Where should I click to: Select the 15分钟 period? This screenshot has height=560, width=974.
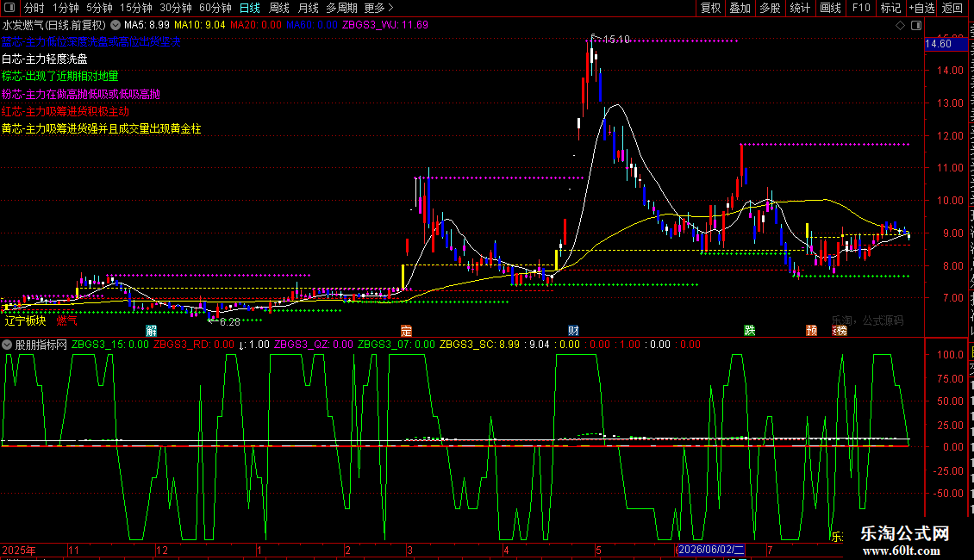(x=136, y=8)
